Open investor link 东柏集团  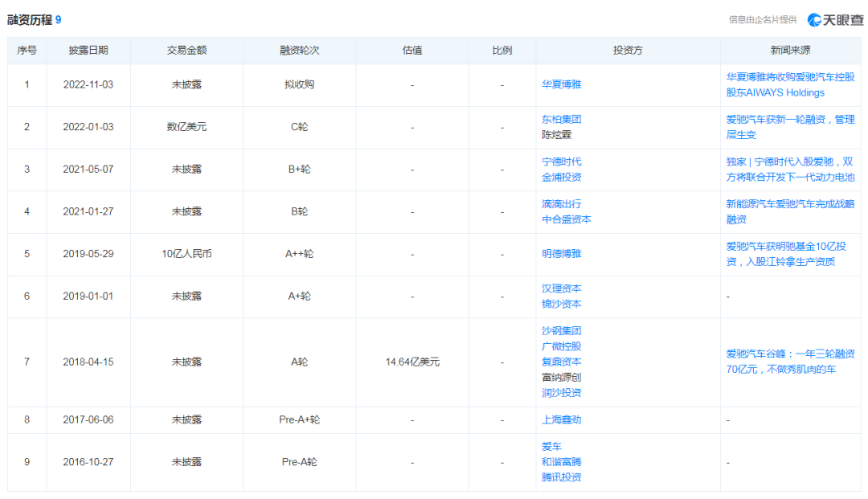(x=561, y=120)
